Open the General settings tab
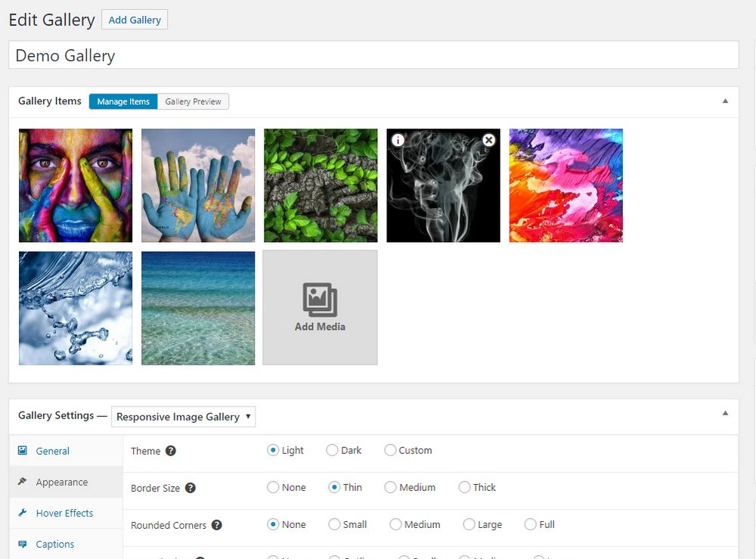Image resolution: width=756 pixels, height=559 pixels. click(66, 451)
